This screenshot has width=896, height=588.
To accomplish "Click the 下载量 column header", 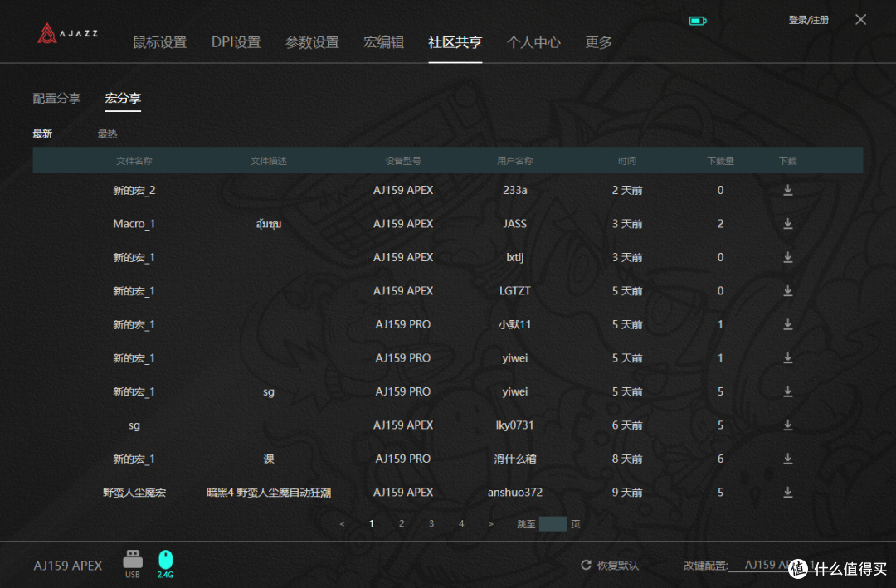I will [x=720, y=161].
